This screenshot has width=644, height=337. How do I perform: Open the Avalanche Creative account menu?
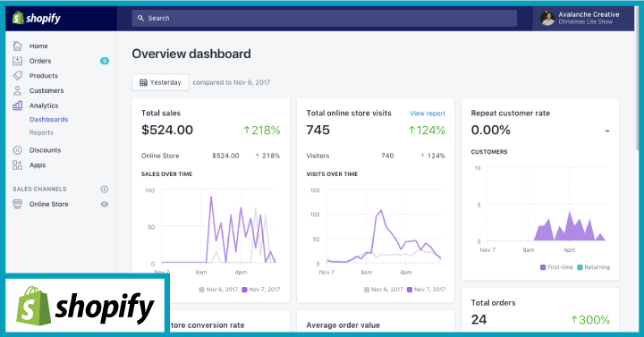point(583,18)
